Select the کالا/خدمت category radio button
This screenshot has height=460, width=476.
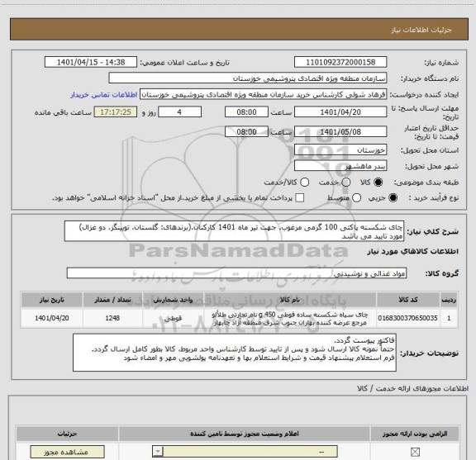pyautogui.click(x=304, y=182)
